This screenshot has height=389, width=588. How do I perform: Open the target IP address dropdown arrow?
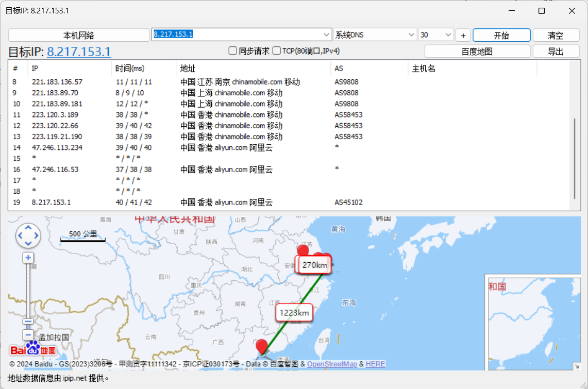(x=326, y=35)
